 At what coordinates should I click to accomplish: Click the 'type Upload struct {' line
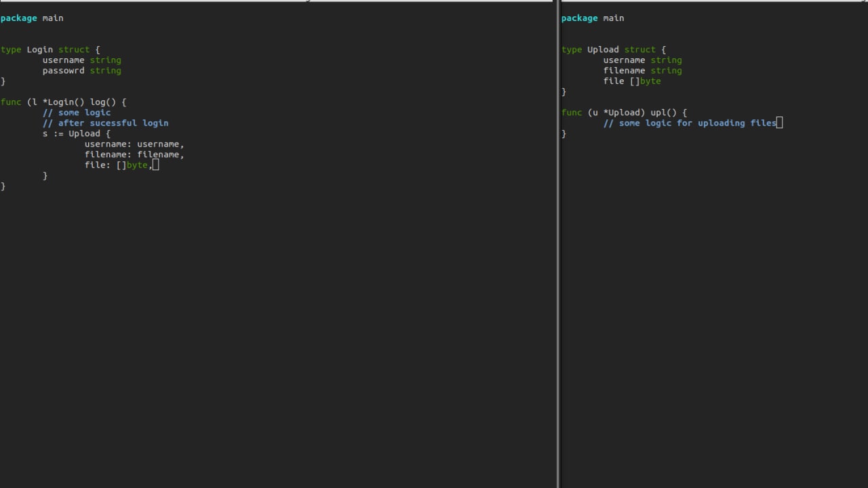[x=614, y=49]
